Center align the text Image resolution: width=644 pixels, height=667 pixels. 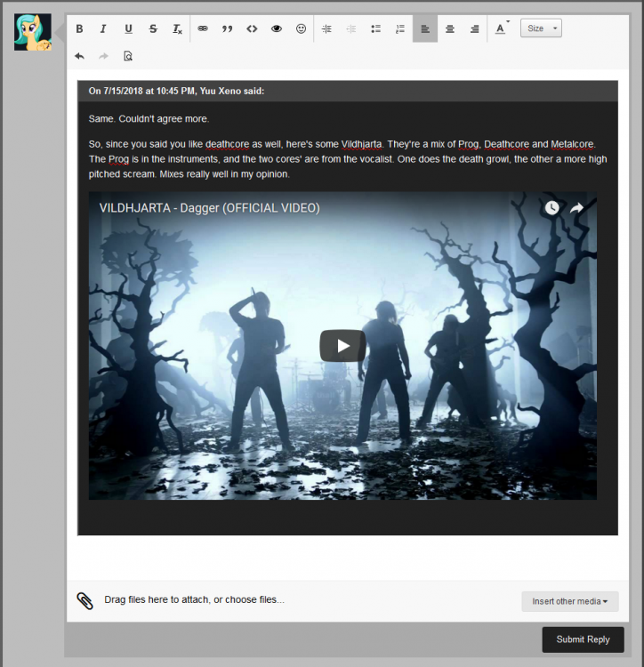(x=450, y=28)
